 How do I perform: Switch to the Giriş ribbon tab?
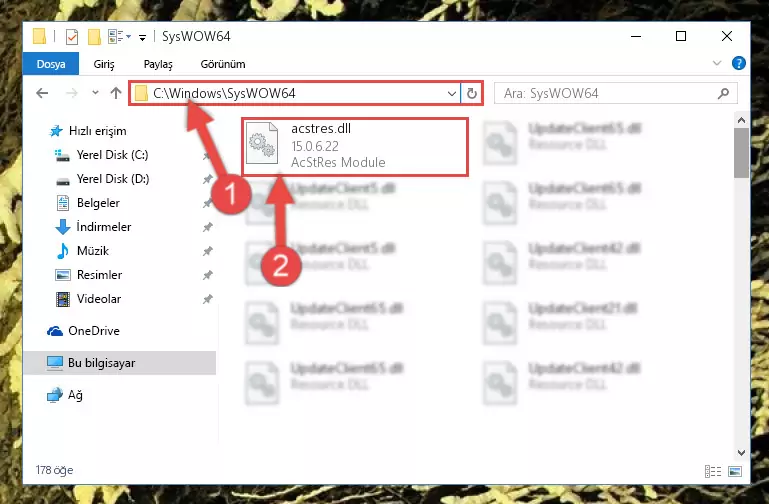point(104,64)
